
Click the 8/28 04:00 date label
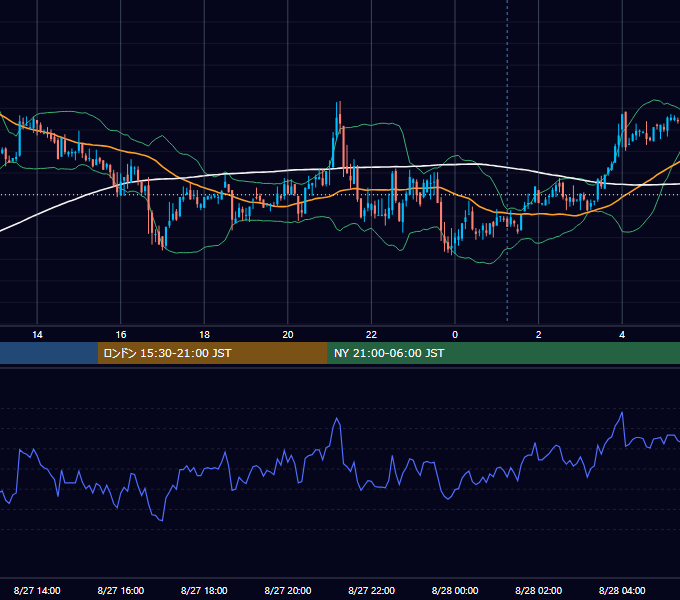[622, 590]
